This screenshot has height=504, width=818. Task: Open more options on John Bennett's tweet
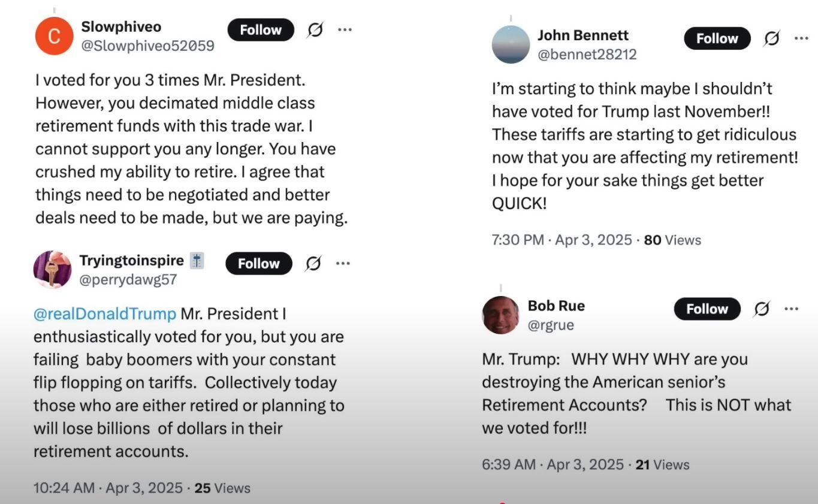pyautogui.click(x=801, y=38)
